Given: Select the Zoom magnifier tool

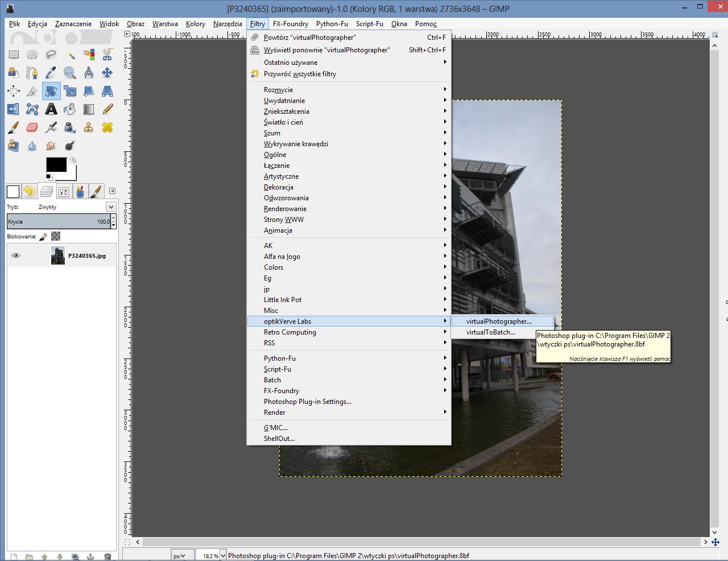Looking at the screenshot, I should (70, 73).
